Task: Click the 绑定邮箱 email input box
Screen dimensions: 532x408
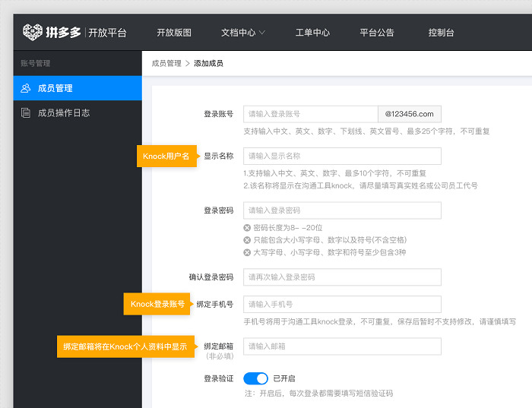Action: [342, 346]
